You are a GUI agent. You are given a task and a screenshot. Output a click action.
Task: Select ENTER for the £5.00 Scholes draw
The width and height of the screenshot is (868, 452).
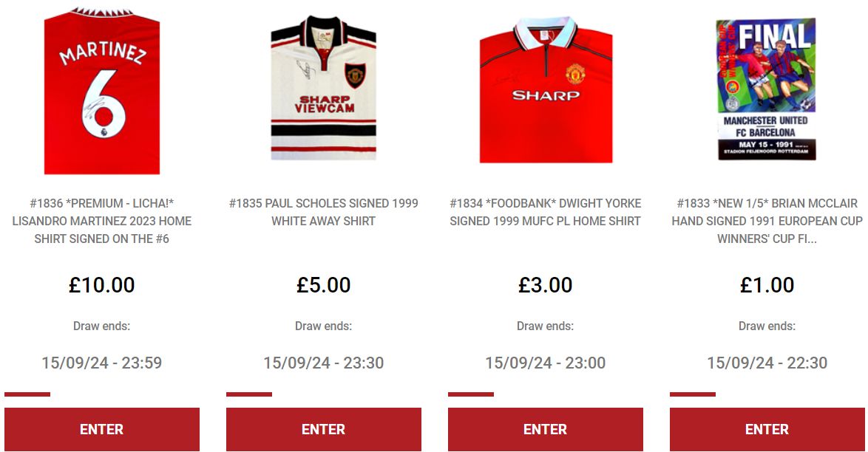pyautogui.click(x=323, y=429)
